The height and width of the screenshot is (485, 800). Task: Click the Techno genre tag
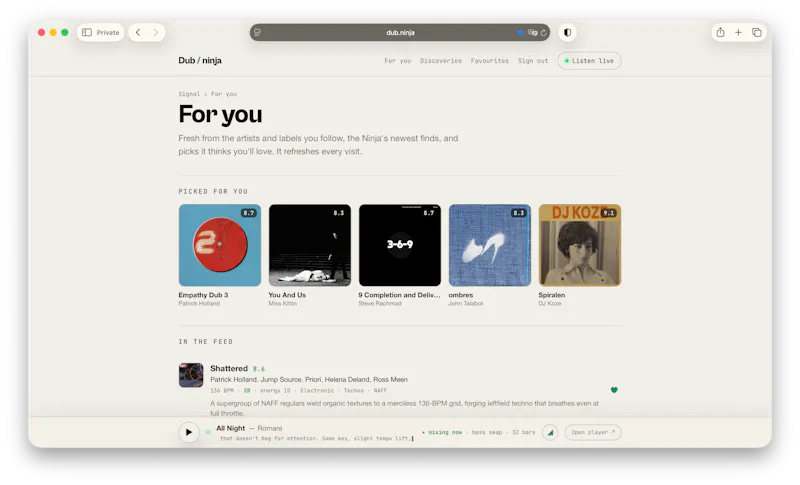click(x=354, y=391)
